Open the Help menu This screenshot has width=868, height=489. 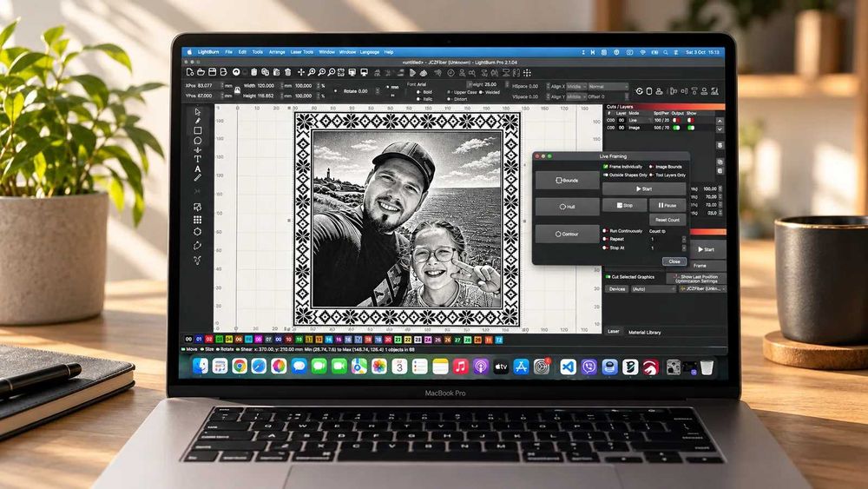click(x=389, y=52)
